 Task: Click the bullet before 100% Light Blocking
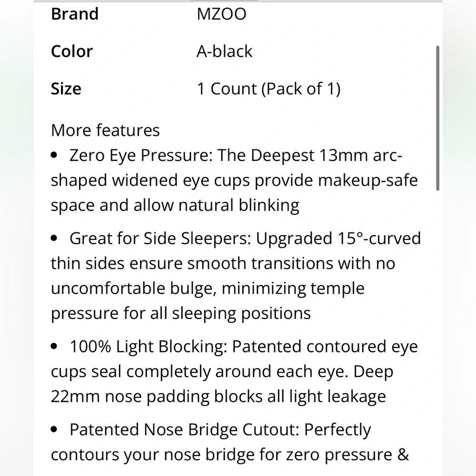pyautogui.click(x=54, y=347)
